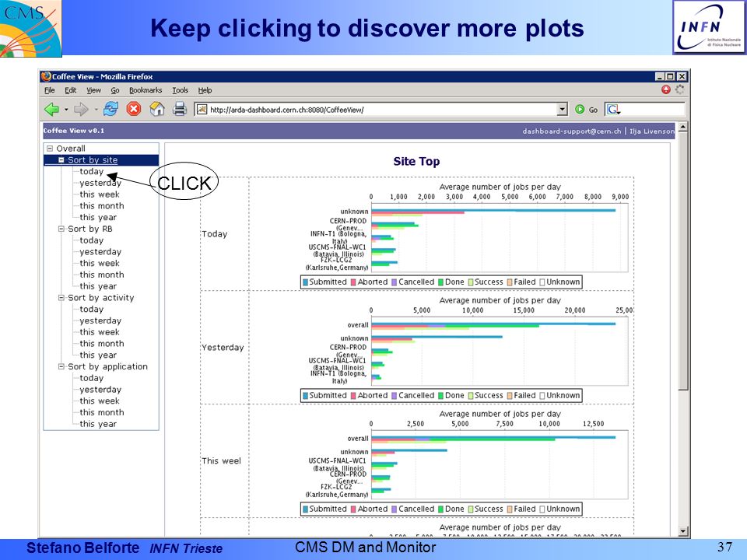Select this month under Sort by site
This screenshot has width=747, height=560.
click(x=101, y=205)
